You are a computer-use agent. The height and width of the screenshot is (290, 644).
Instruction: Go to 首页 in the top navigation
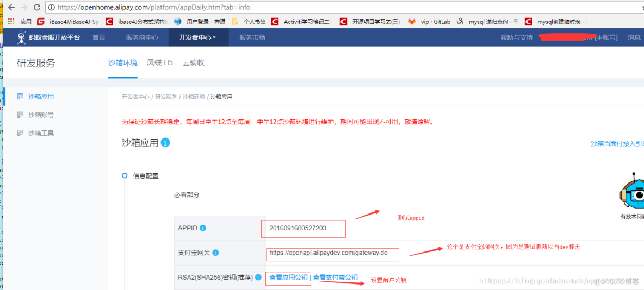(x=99, y=37)
